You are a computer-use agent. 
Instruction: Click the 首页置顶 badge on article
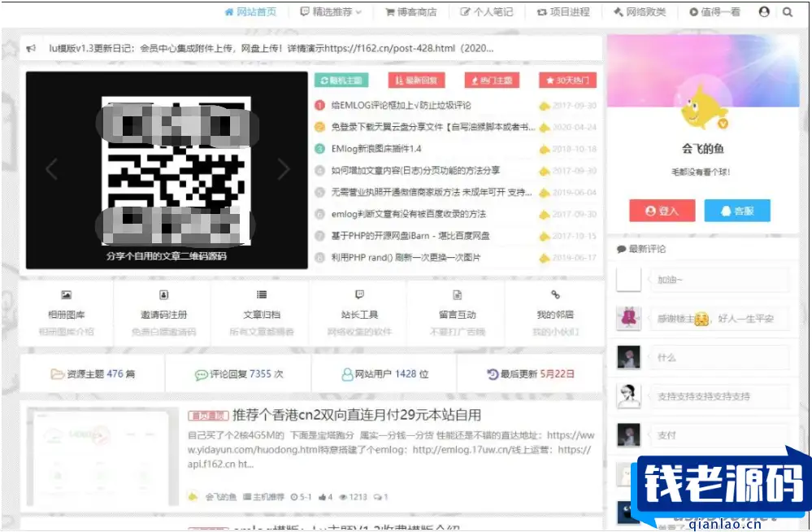click(208, 416)
